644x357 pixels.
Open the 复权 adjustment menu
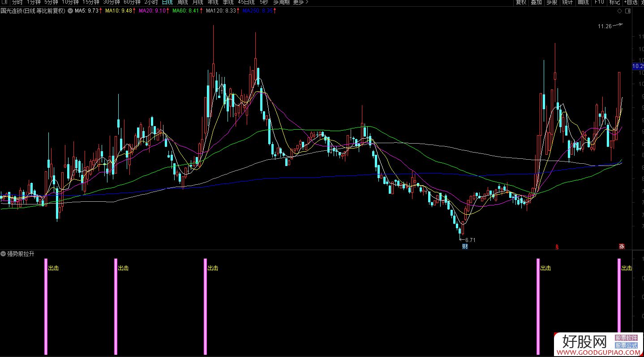(521, 2)
